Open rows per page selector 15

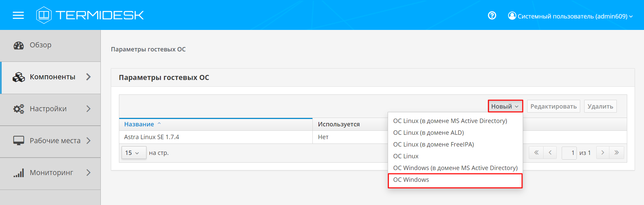134,153
